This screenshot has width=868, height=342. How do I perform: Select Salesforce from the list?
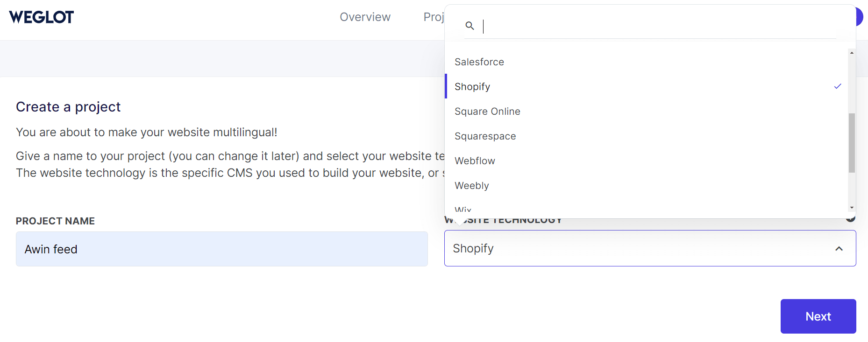point(647,62)
